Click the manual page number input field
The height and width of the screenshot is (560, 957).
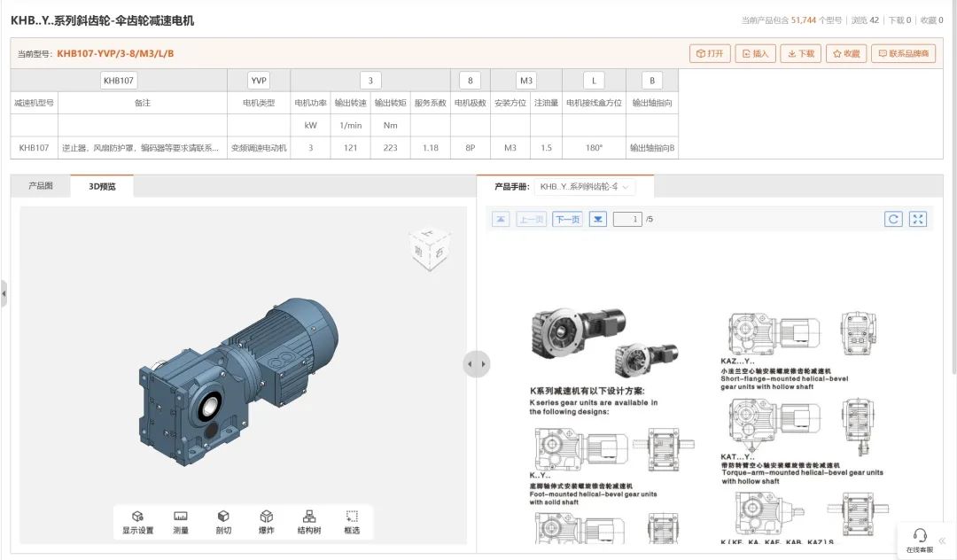point(627,219)
